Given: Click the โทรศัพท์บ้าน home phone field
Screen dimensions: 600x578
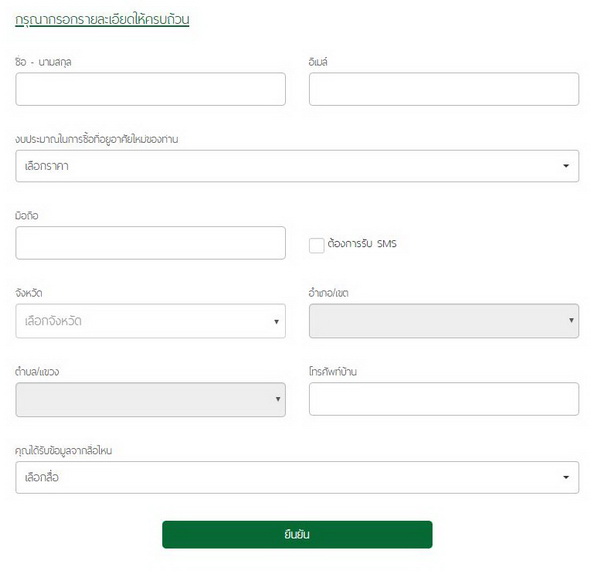Looking at the screenshot, I should [443, 399].
